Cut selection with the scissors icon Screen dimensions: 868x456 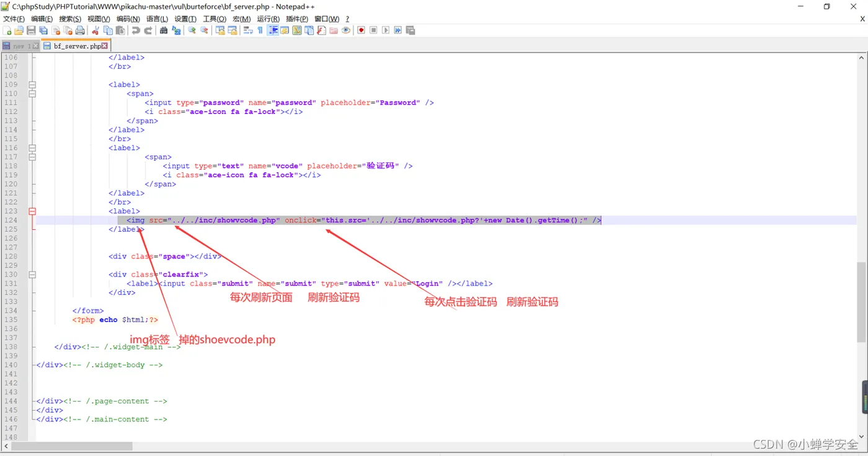pos(95,30)
